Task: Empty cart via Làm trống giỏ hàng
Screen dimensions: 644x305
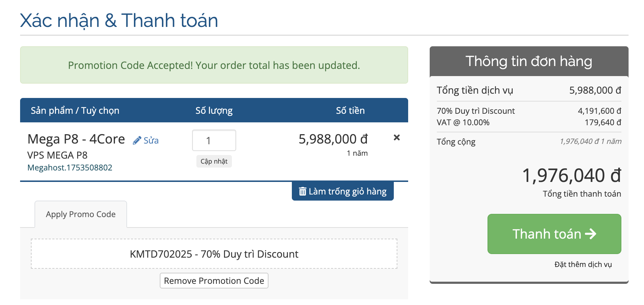Action: [343, 191]
